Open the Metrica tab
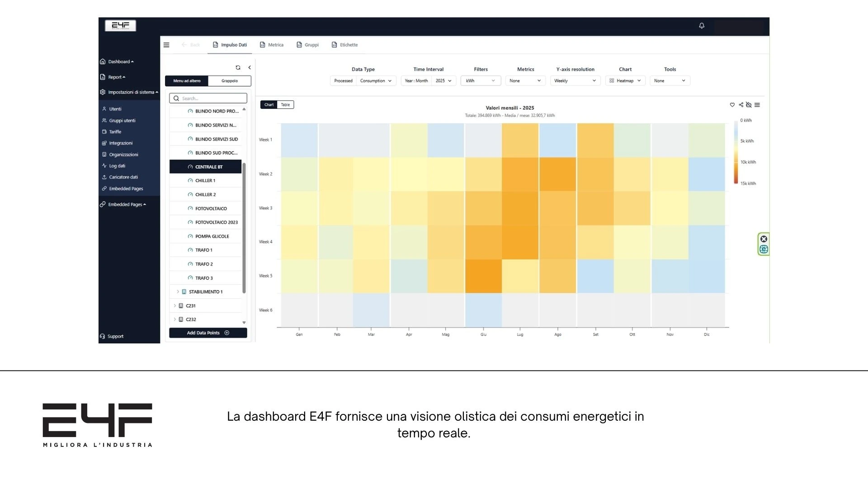 [x=272, y=45]
